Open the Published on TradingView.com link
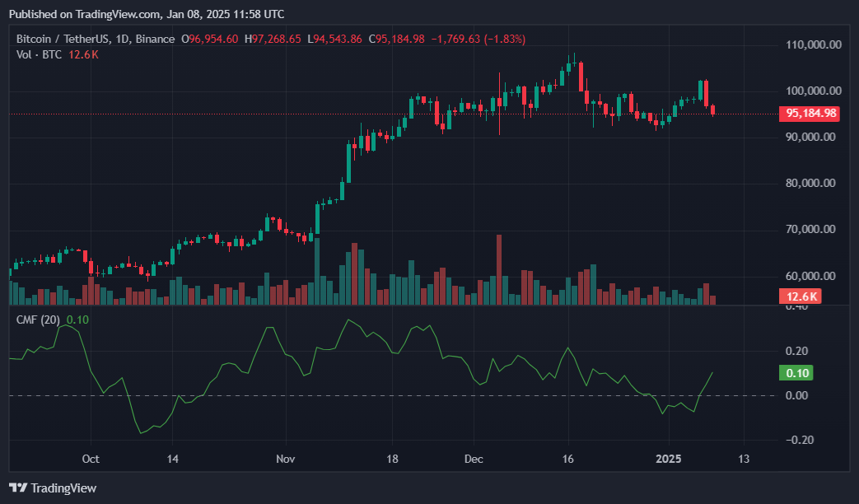Image resolution: width=859 pixels, height=504 pixels. click(x=115, y=13)
